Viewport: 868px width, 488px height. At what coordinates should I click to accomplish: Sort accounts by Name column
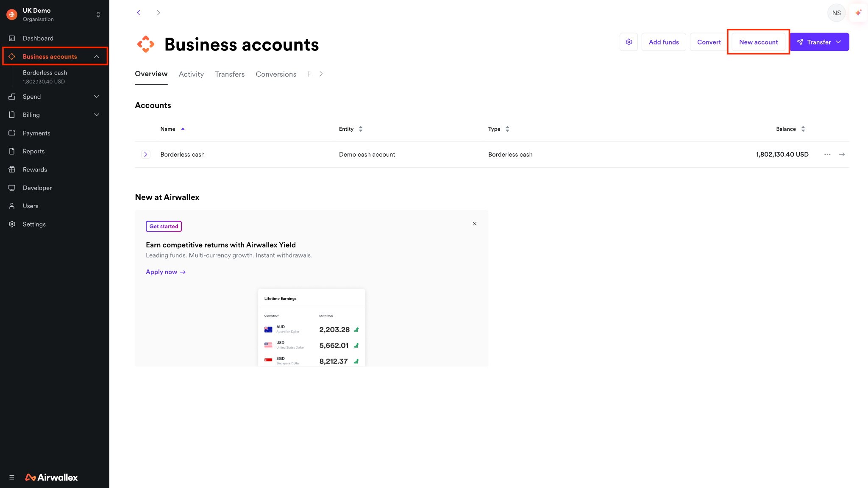172,129
